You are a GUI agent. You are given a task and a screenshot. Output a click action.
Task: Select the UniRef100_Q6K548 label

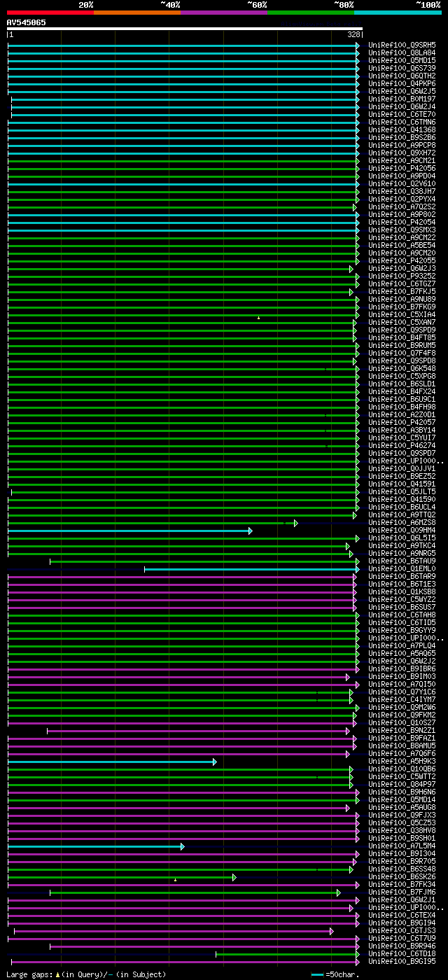click(x=402, y=368)
